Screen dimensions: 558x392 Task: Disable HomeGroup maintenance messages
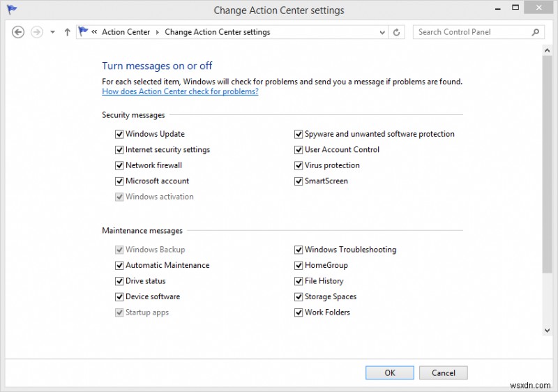click(299, 265)
